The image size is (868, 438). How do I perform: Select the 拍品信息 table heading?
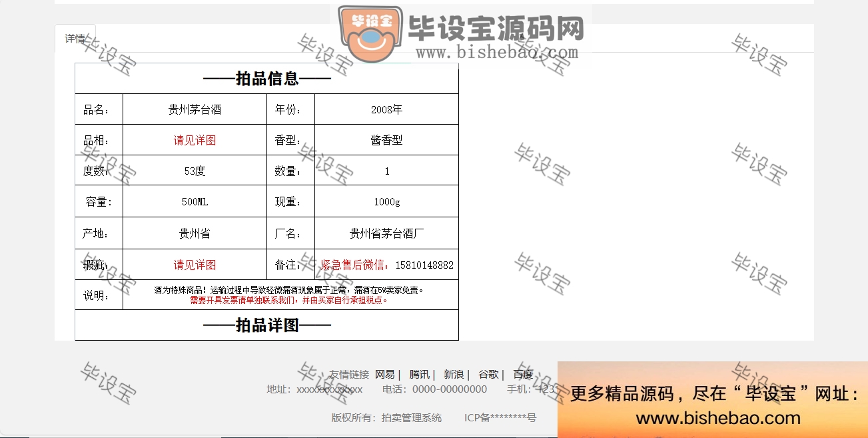click(x=266, y=79)
